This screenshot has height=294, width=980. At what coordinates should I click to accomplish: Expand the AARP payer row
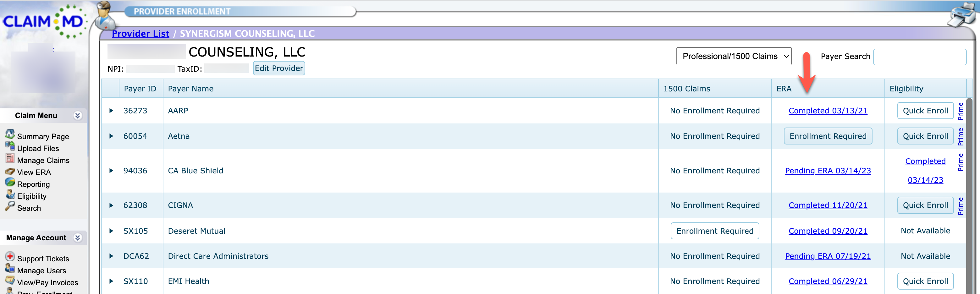[x=111, y=111]
